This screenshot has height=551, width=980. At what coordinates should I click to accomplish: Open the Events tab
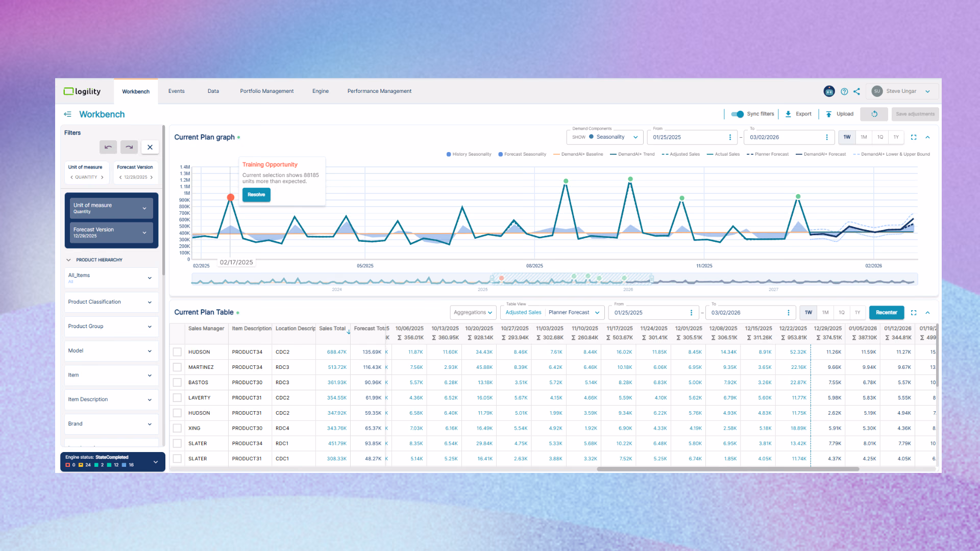[x=177, y=91]
